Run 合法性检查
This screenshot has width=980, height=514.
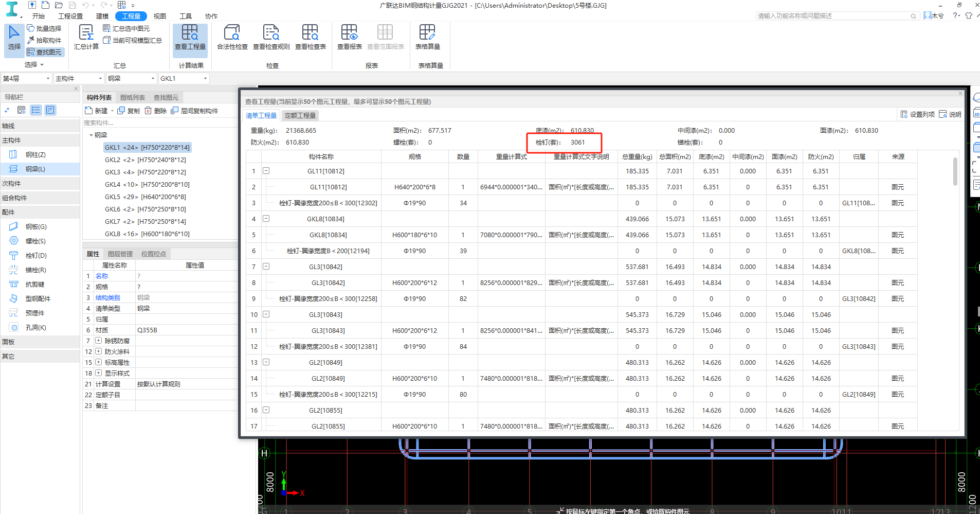(x=232, y=38)
